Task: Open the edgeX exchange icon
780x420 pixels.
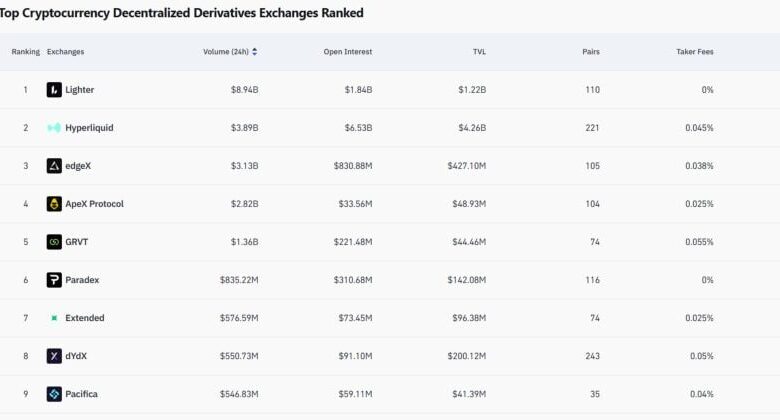Action: pos(54,166)
